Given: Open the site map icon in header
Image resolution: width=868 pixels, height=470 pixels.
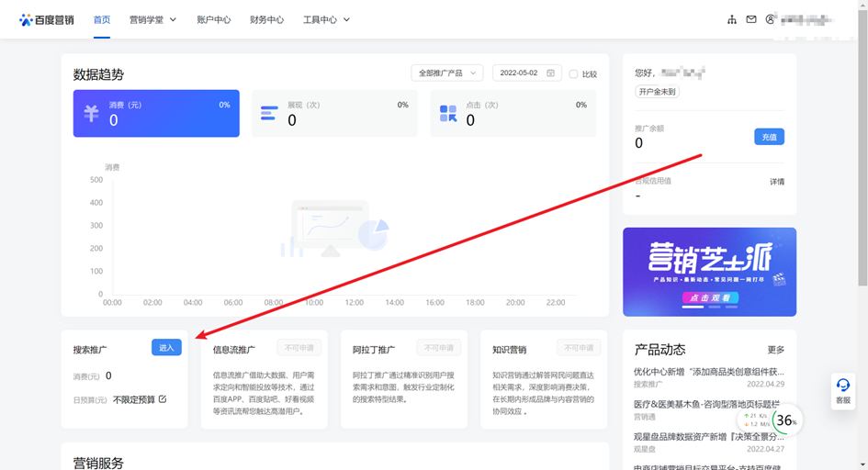Looking at the screenshot, I should pyautogui.click(x=732, y=19).
